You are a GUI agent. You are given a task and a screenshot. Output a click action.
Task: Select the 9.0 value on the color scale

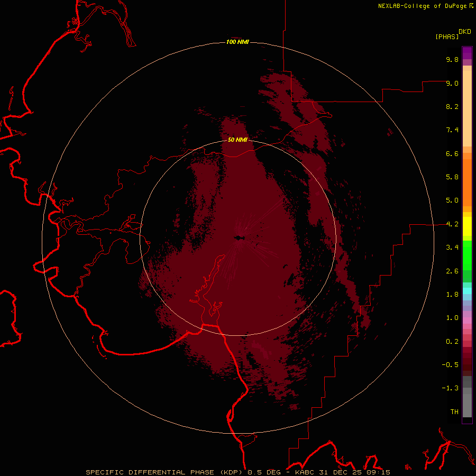(452, 83)
